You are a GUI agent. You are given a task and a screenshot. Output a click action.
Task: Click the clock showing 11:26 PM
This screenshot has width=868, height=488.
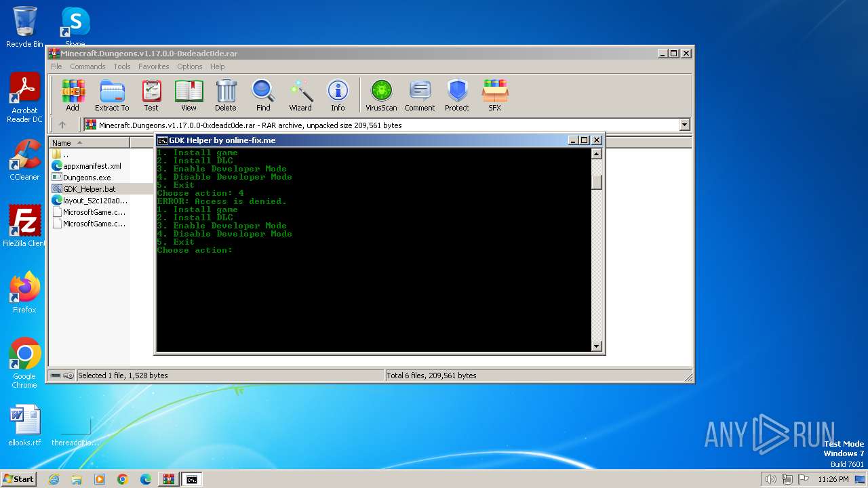tap(833, 479)
